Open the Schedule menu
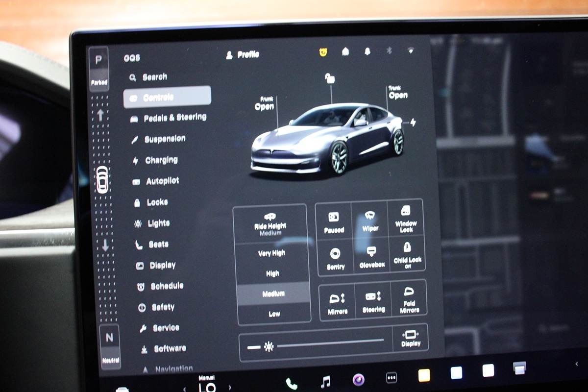 click(160, 286)
